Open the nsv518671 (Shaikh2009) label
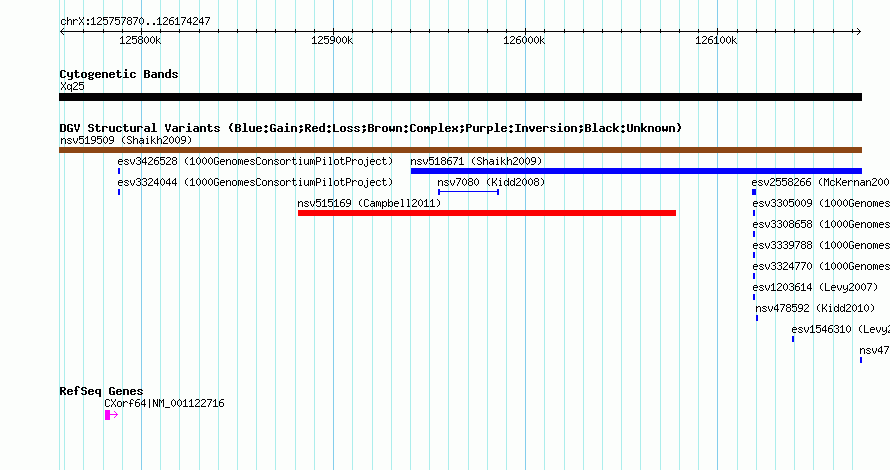890x470 pixels. tap(476, 161)
